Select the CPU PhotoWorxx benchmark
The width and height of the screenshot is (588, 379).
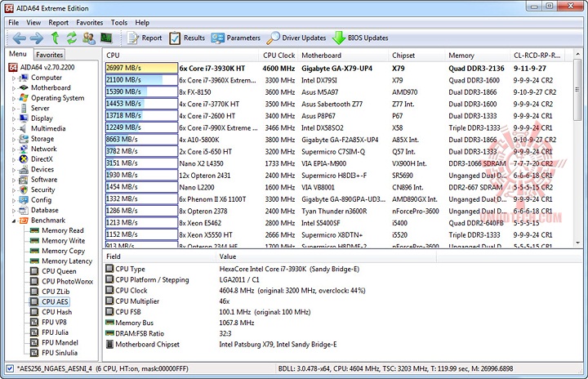68,281
